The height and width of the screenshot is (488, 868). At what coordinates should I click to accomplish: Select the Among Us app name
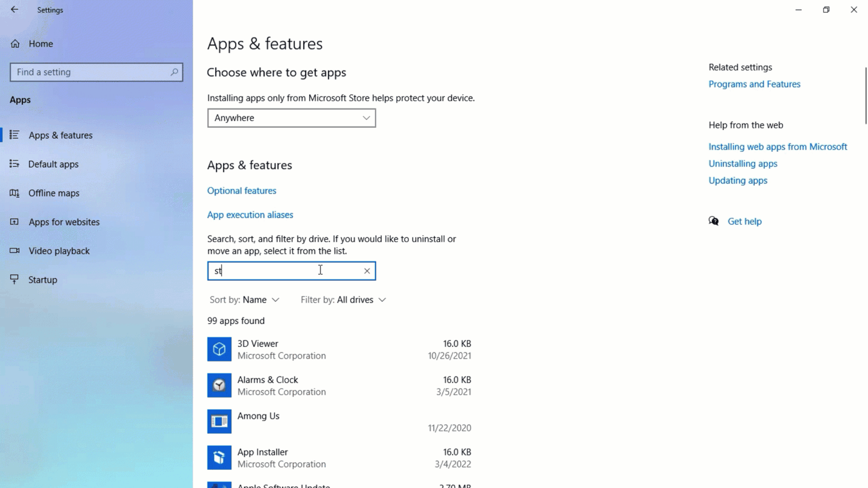click(259, 416)
